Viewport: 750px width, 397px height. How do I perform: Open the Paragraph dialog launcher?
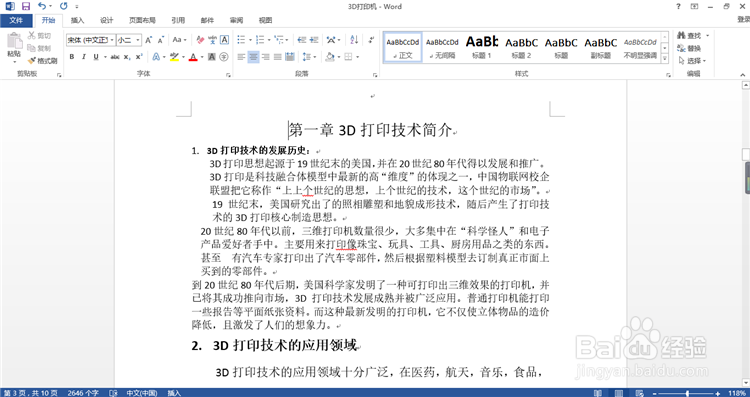375,75
